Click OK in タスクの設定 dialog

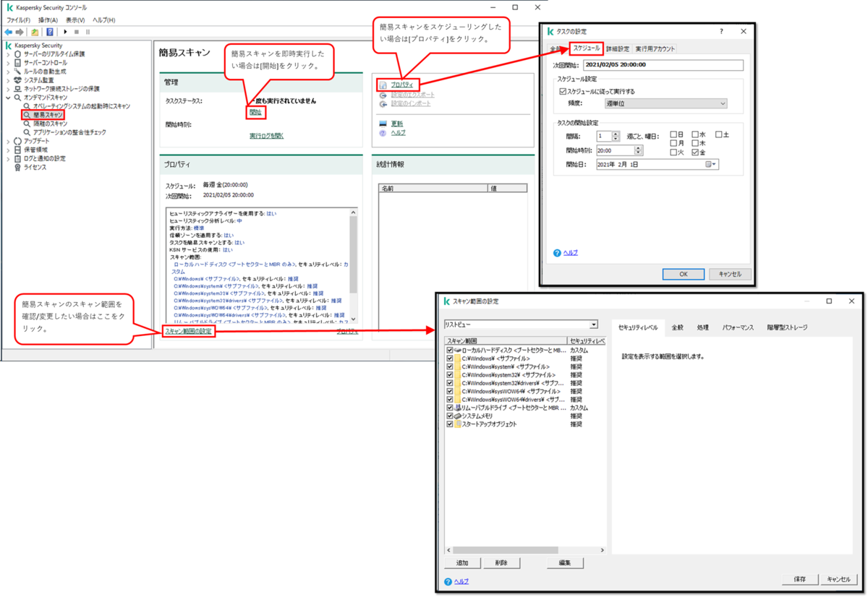683,274
